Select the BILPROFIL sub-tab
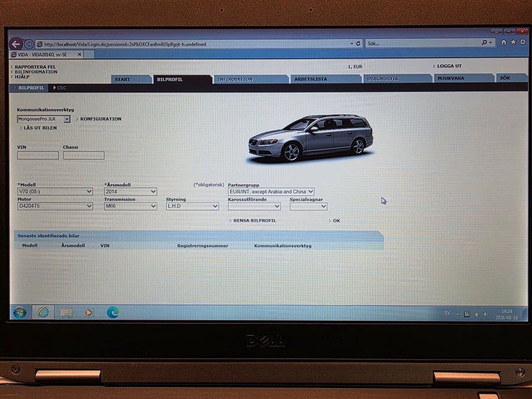 [x=31, y=88]
